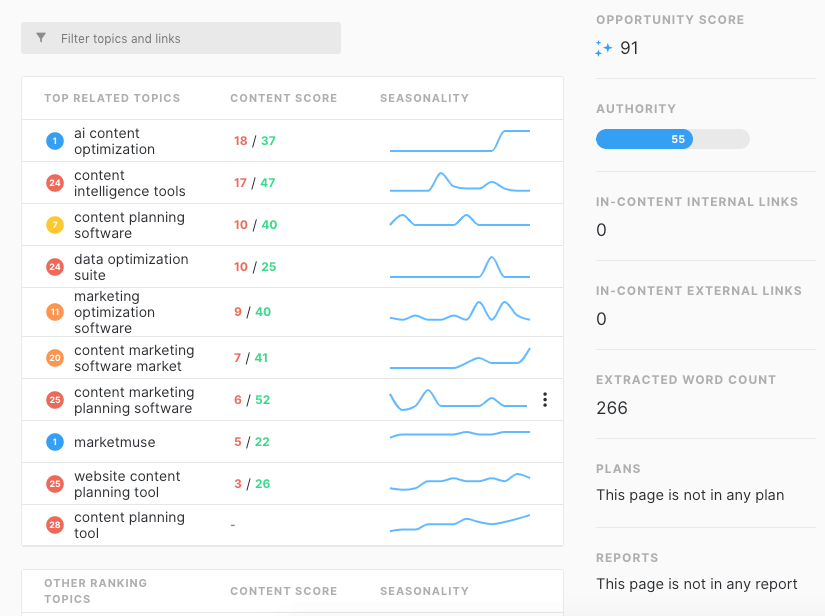Image resolution: width=825 pixels, height=616 pixels.
Task: Click the Seasonality header in top table
Action: 424,98
